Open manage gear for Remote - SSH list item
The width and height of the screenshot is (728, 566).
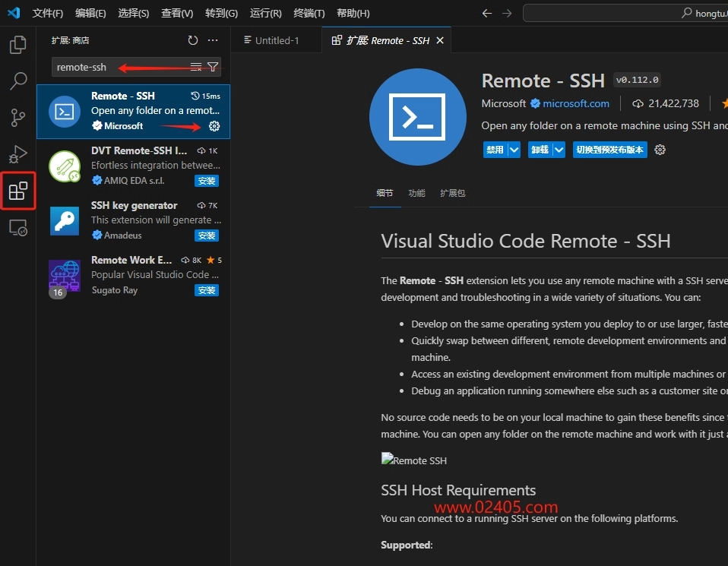(x=214, y=126)
